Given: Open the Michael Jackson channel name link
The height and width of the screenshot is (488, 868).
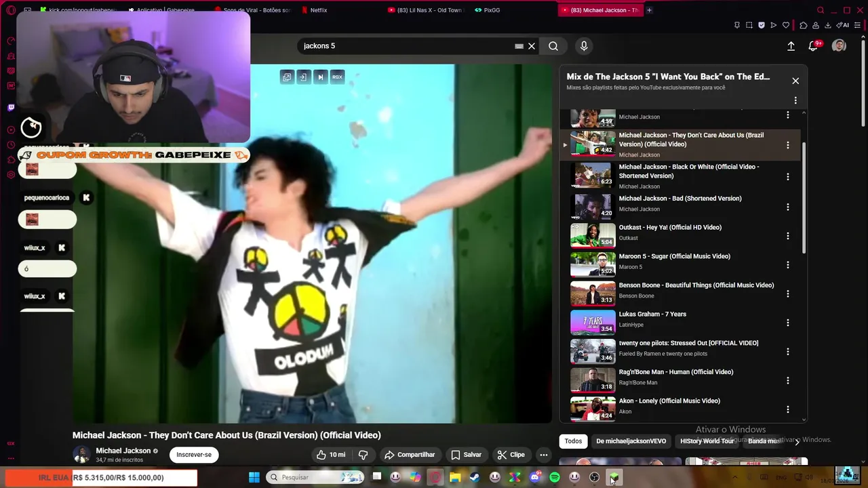Looking at the screenshot, I should (123, 451).
